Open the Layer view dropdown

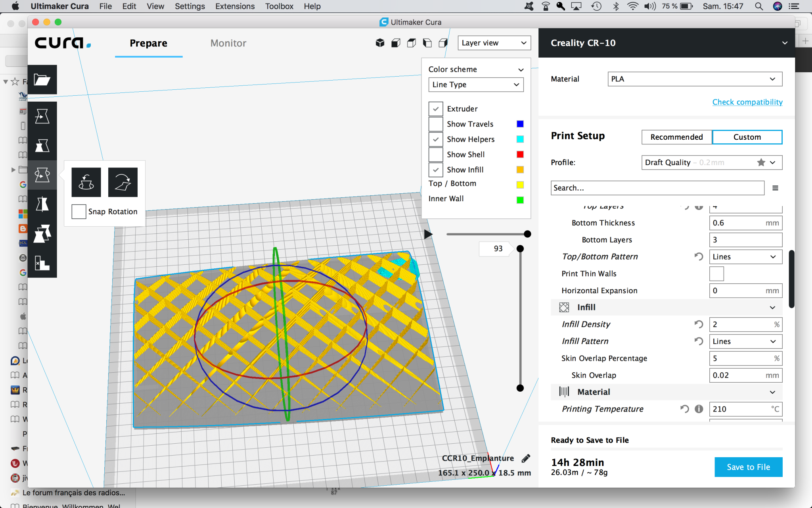494,43
